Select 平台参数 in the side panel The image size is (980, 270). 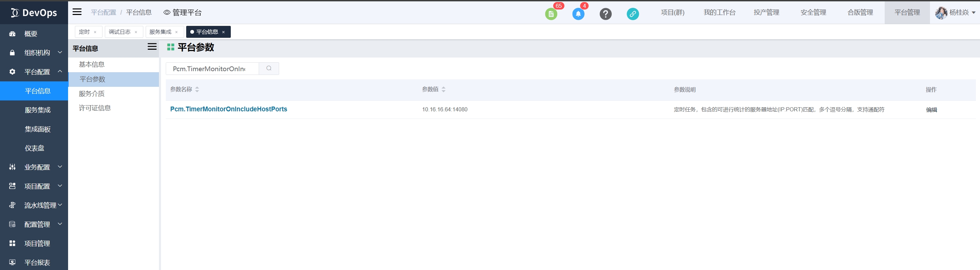point(113,79)
